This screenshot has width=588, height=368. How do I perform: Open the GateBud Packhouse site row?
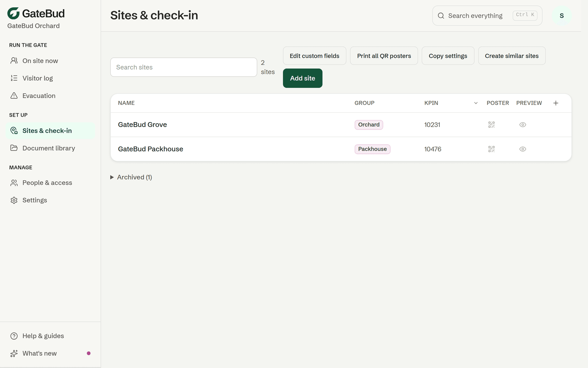click(x=341, y=149)
